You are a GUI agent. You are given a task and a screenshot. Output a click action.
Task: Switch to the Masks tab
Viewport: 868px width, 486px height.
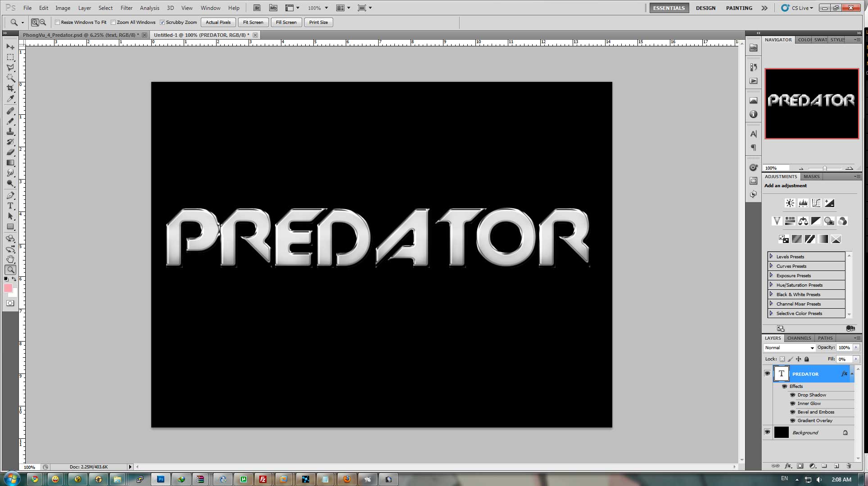click(812, 176)
